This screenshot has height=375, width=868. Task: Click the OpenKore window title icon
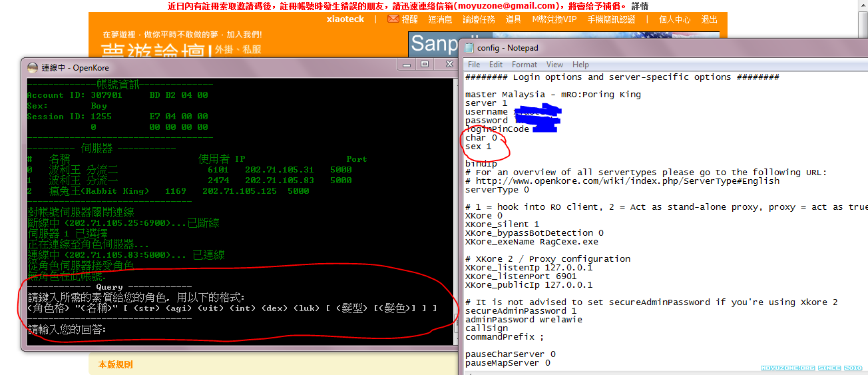click(33, 67)
